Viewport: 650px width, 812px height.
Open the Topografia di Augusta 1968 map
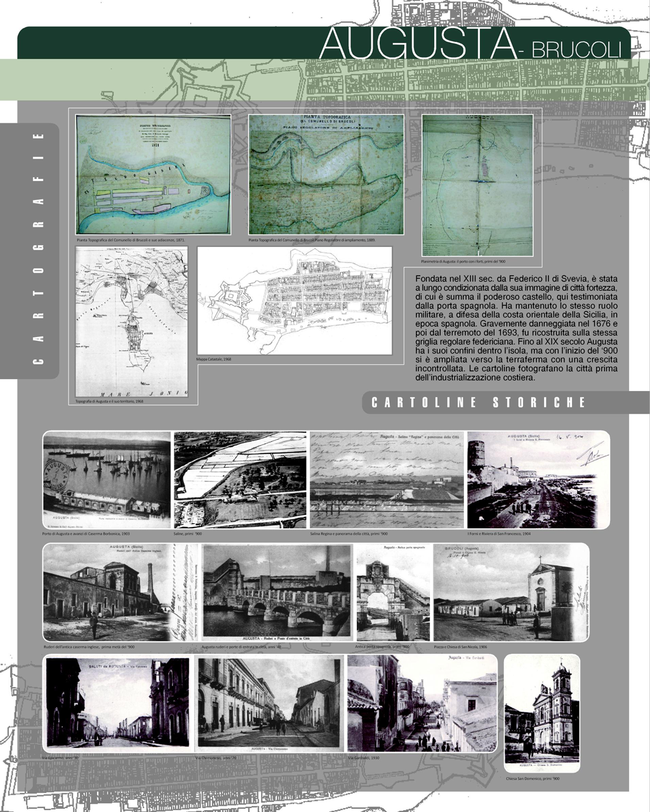point(133,322)
